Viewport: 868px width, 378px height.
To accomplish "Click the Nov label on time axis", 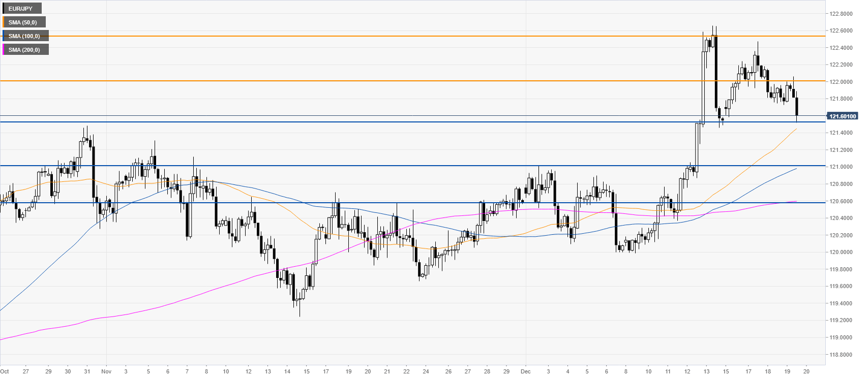I will coord(106,371).
